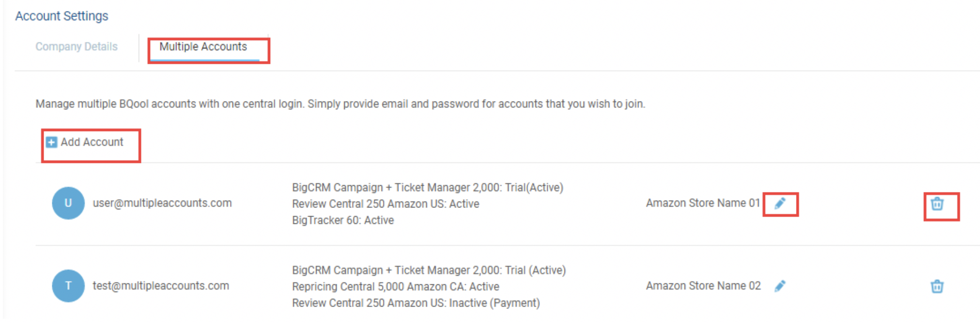The height and width of the screenshot is (323, 980).
Task: Edit store name for Amazon Store Name 01
Action: pyautogui.click(x=780, y=204)
